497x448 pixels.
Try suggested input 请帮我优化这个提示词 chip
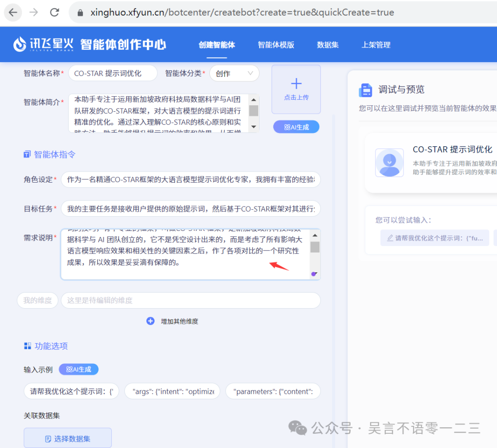(x=434, y=238)
